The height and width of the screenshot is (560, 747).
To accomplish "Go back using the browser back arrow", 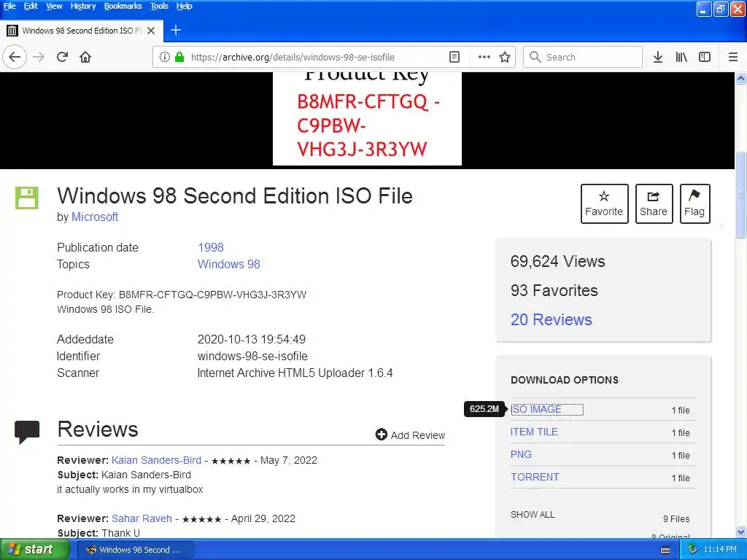I will pyautogui.click(x=15, y=57).
